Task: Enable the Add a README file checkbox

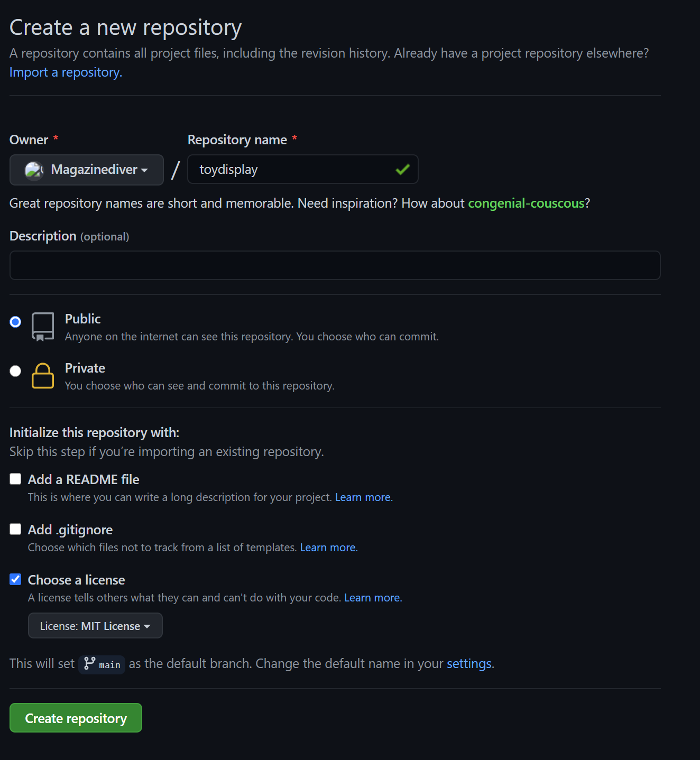Action: pos(15,479)
